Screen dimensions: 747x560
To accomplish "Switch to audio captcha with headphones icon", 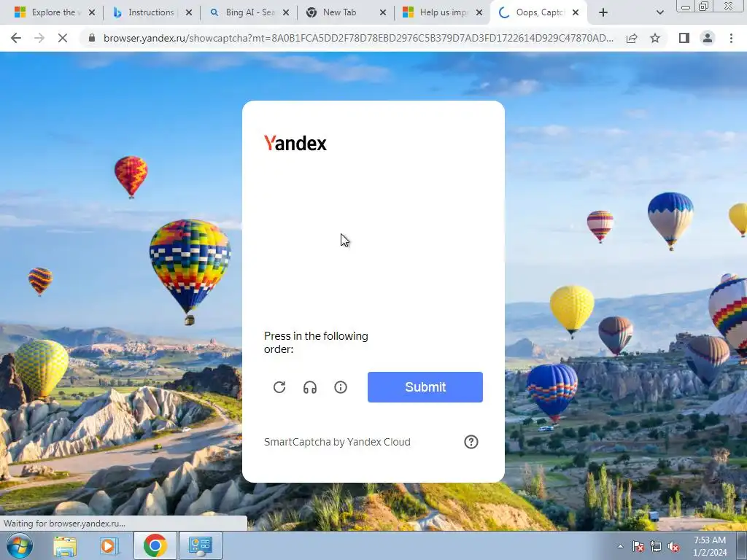I will (309, 387).
